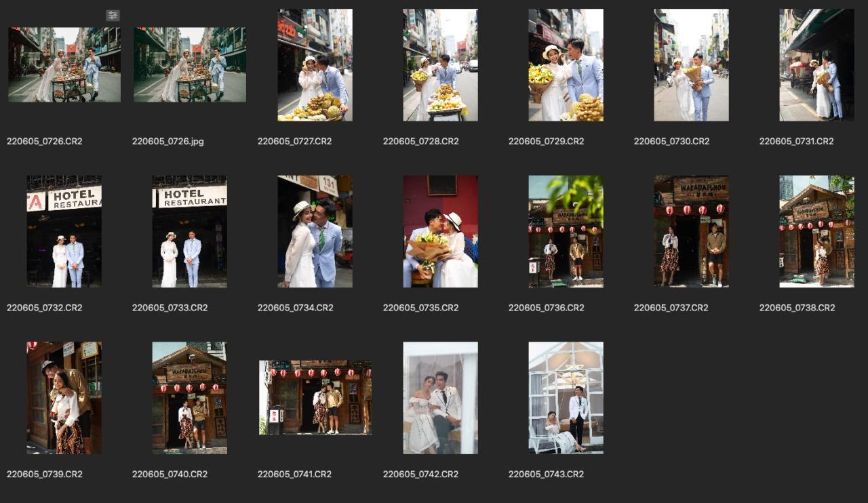
Task: Choose the 220605_0732.CR2 hotel restaurant photo
Action: [x=64, y=231]
